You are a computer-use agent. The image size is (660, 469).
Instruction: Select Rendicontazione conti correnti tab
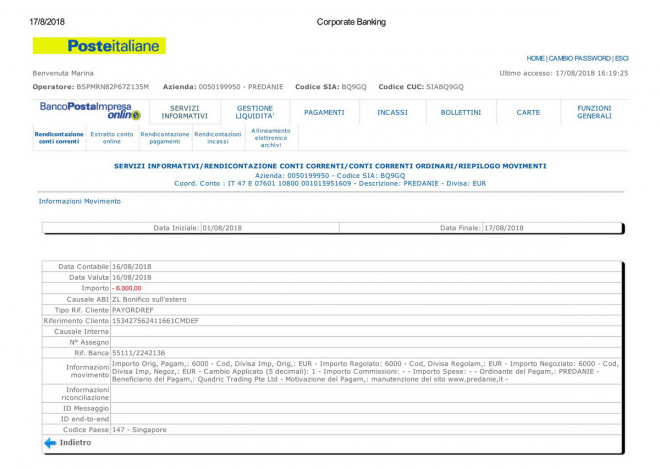(58, 138)
